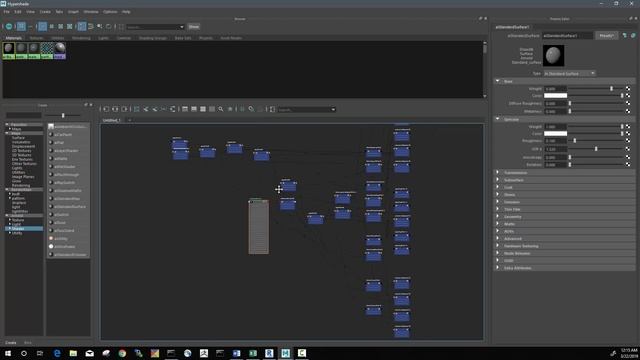Click the map button beside Specular IOR
Image resolution: width=640 pixels, height=360 pixels.
click(x=628, y=149)
